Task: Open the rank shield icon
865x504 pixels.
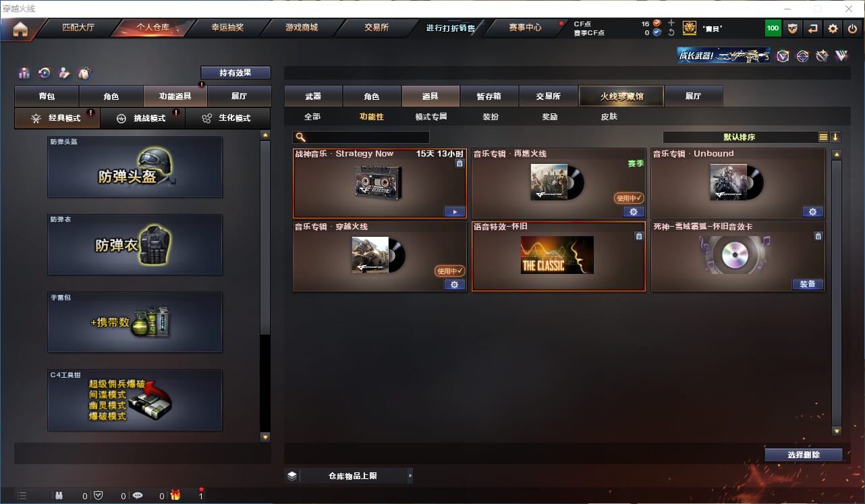Action: click(x=793, y=28)
